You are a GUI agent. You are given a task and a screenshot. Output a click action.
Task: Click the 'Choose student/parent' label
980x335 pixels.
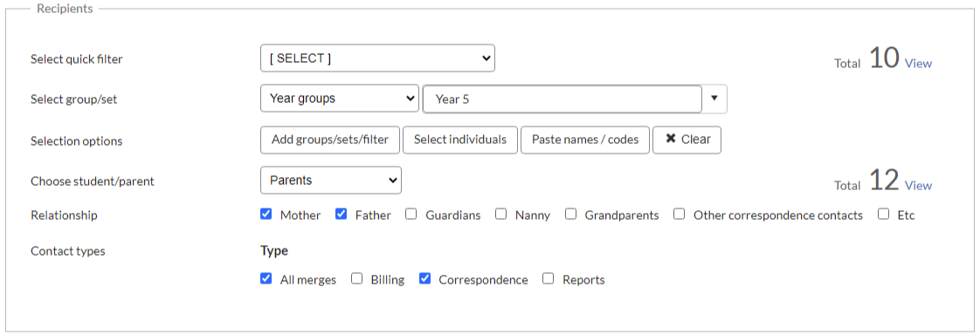click(x=93, y=181)
